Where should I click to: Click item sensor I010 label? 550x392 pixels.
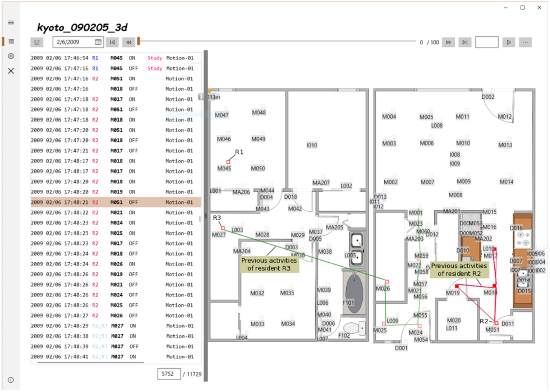(312, 145)
